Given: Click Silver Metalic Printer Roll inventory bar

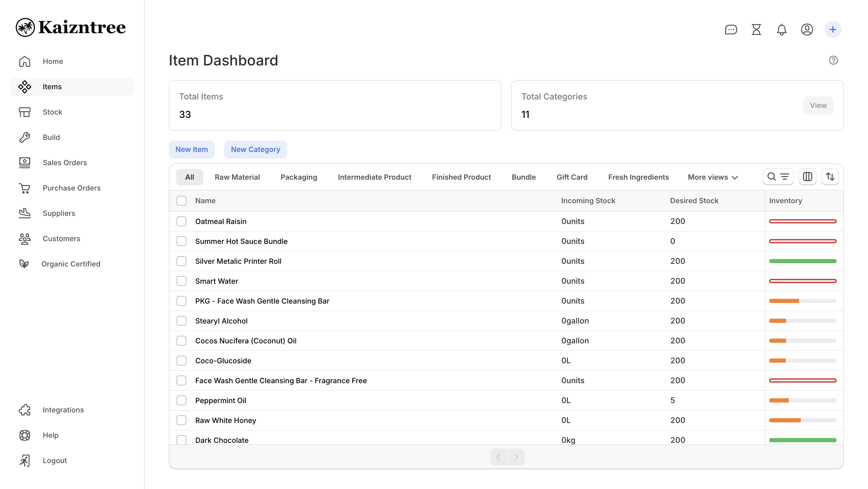Looking at the screenshot, I should click(x=802, y=261).
